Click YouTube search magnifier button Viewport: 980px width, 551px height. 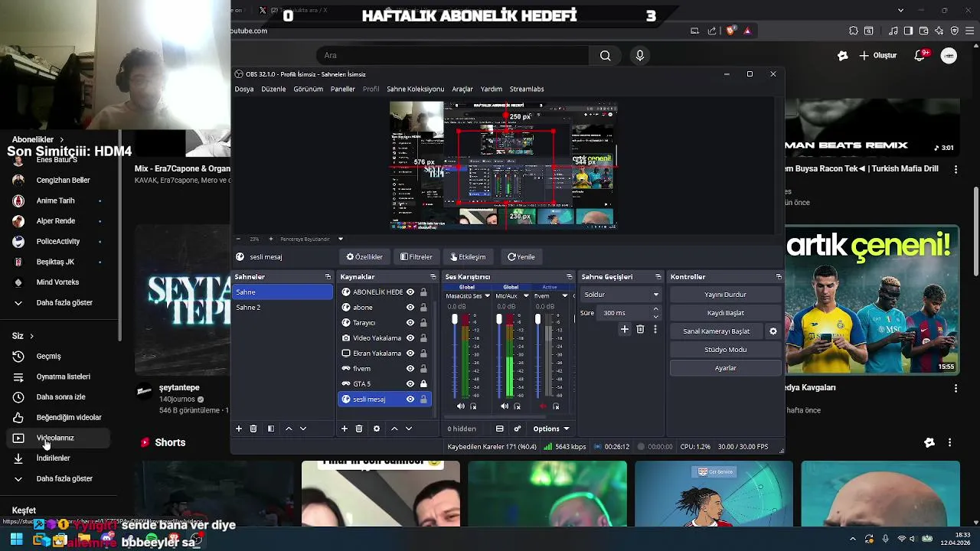[605, 55]
